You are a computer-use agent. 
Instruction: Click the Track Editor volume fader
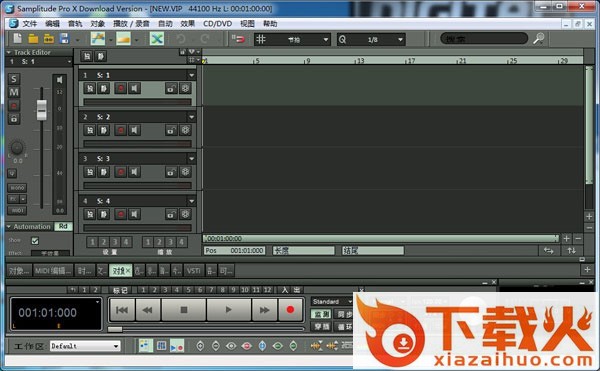coord(42,109)
